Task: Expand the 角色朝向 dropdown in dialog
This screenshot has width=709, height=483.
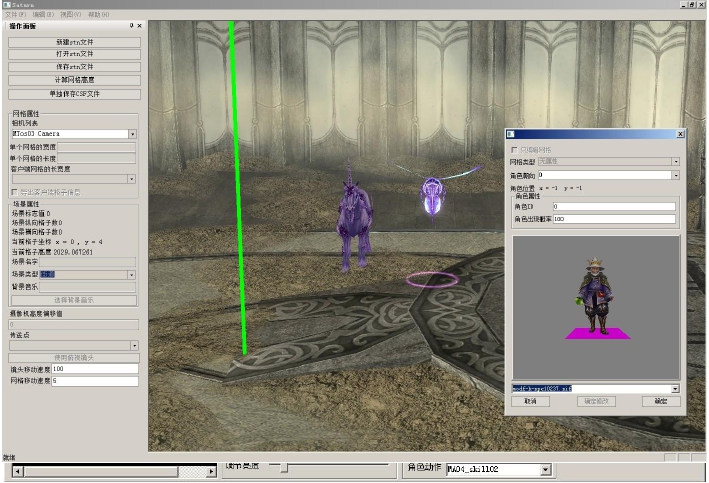Action: pos(676,175)
